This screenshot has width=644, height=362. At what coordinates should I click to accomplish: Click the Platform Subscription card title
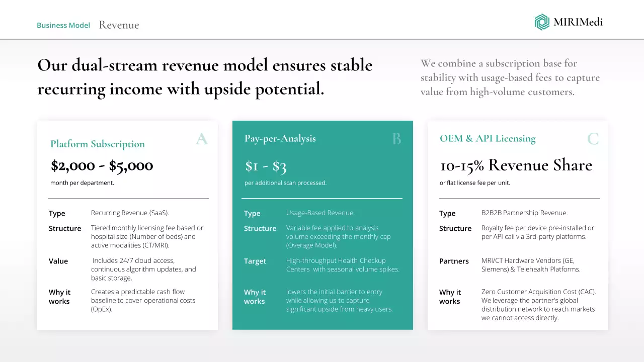click(98, 144)
